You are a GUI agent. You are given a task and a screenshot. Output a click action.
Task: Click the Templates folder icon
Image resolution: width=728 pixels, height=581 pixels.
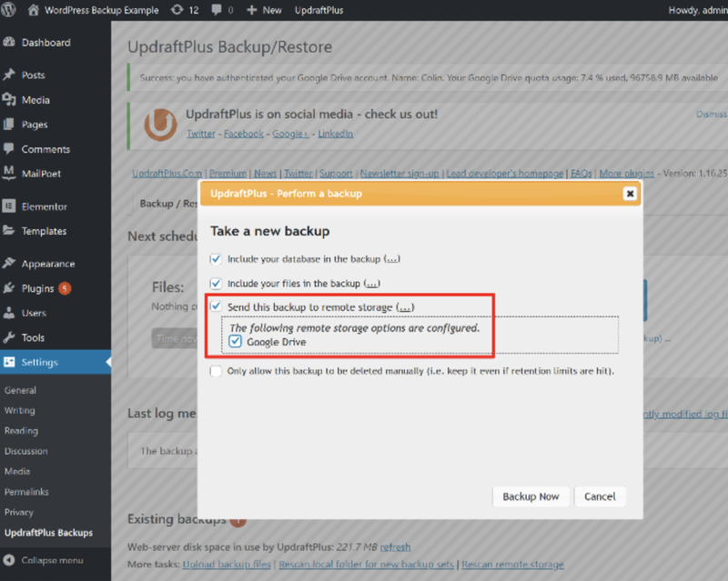[x=9, y=230]
